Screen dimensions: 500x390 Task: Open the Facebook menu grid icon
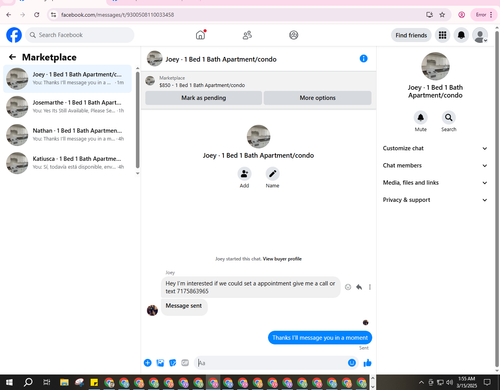coord(442,35)
